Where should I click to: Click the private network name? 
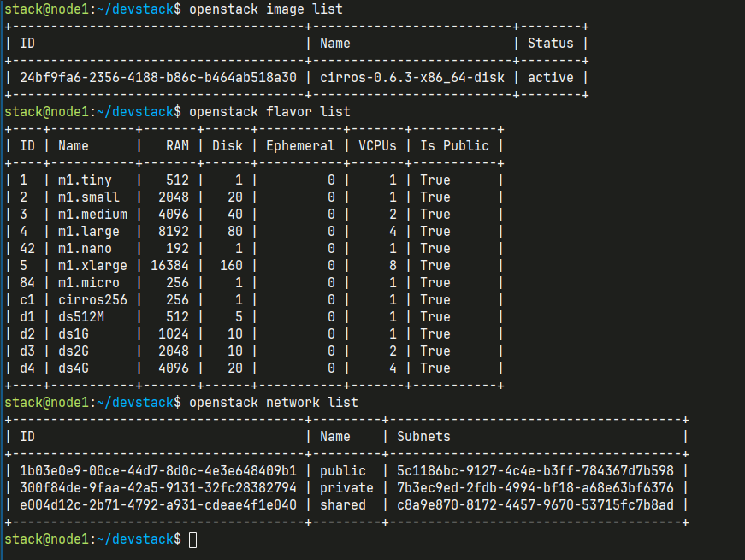point(346,488)
